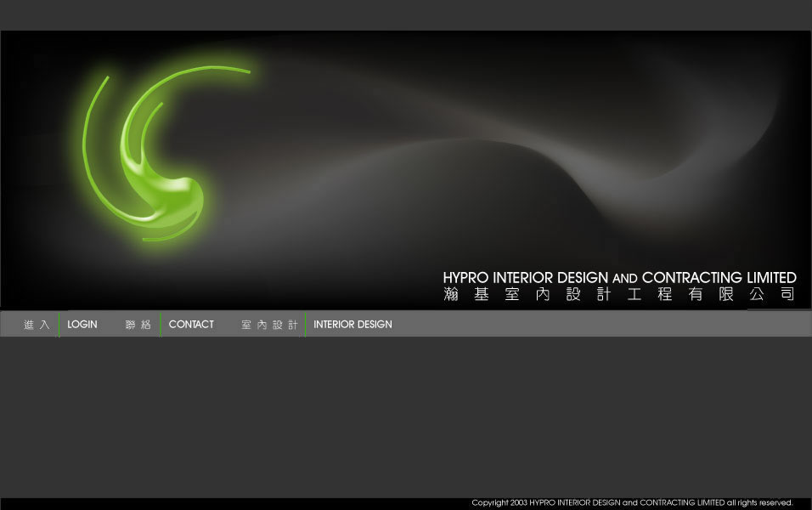Select the Chinese 聯絡 link
Viewport: 812px width, 510px height.
[138, 325]
